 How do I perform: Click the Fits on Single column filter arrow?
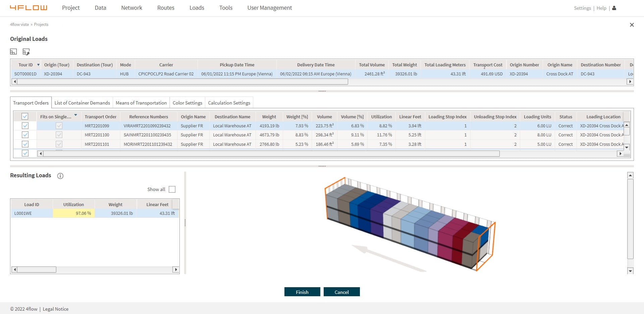76,115
